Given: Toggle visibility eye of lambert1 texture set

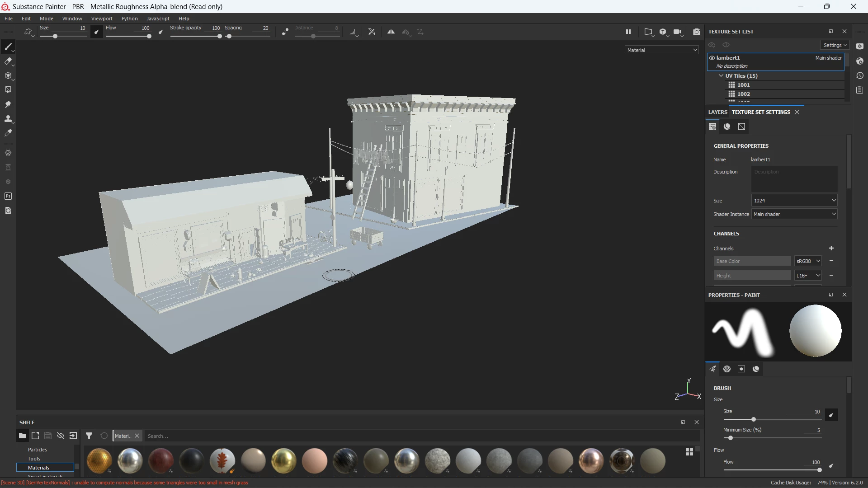Looking at the screenshot, I should 712,58.
